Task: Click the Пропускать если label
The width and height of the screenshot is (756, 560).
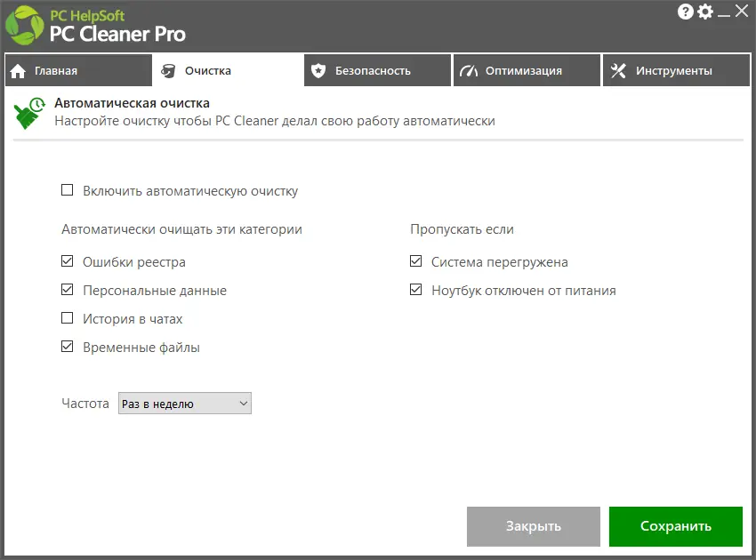Action: click(462, 229)
